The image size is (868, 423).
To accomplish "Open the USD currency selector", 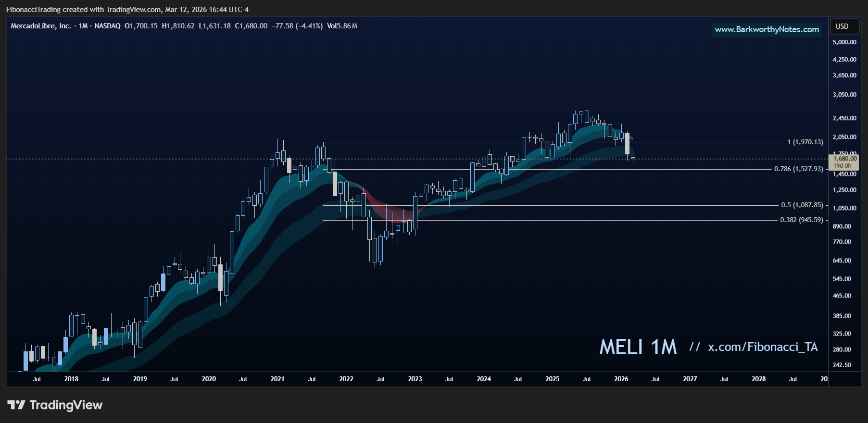I will coord(844,26).
